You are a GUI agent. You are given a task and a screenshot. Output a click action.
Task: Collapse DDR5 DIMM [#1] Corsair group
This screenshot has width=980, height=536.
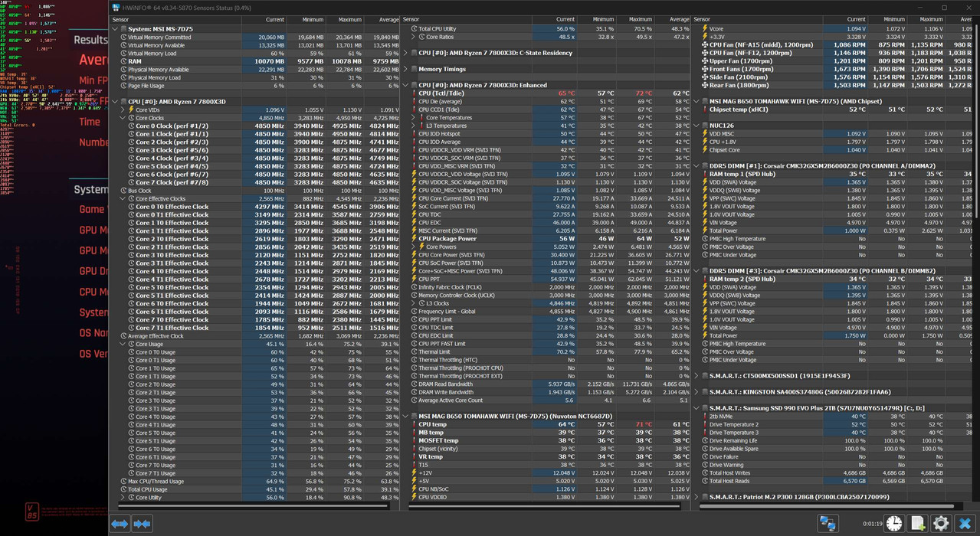click(x=696, y=166)
